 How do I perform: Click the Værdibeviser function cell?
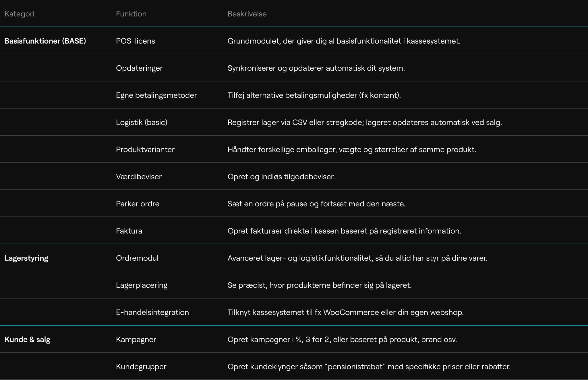139,176
